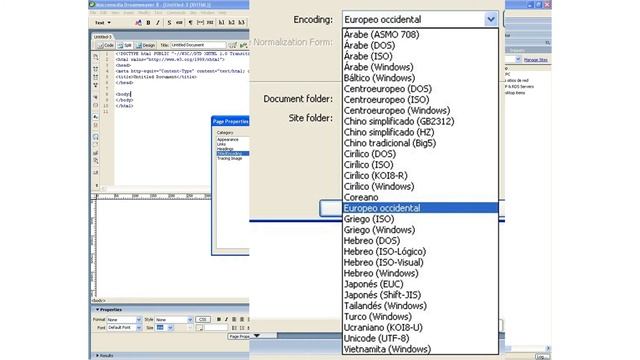Select Turco (Windows) encoding
This screenshot has width=640, height=360.
pos(420,316)
